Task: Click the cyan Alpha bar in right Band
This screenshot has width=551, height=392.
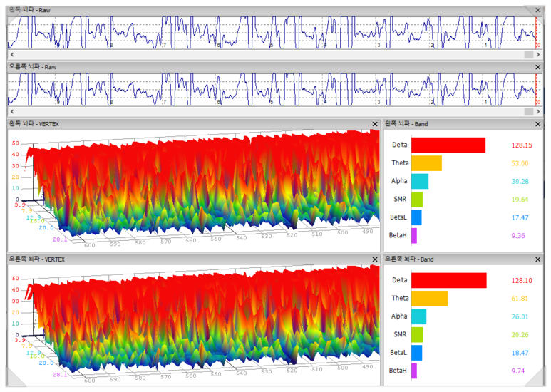Action: coord(418,316)
